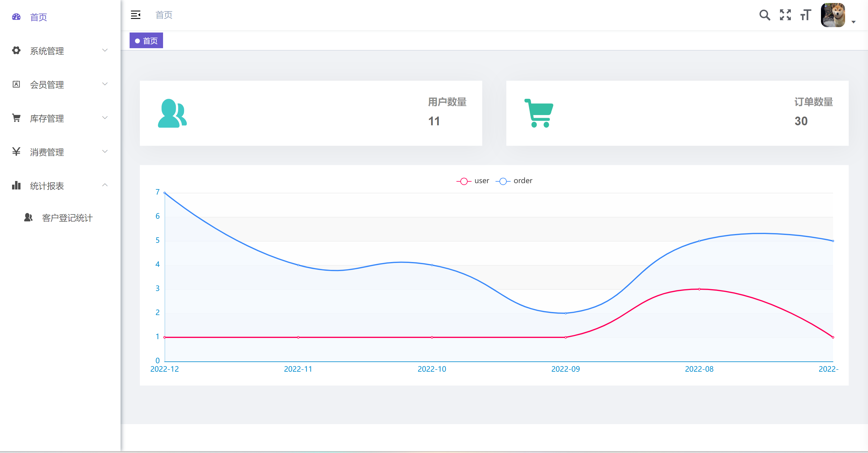Open the 客户登记统计 menu item
The width and height of the screenshot is (868, 453).
tap(67, 218)
